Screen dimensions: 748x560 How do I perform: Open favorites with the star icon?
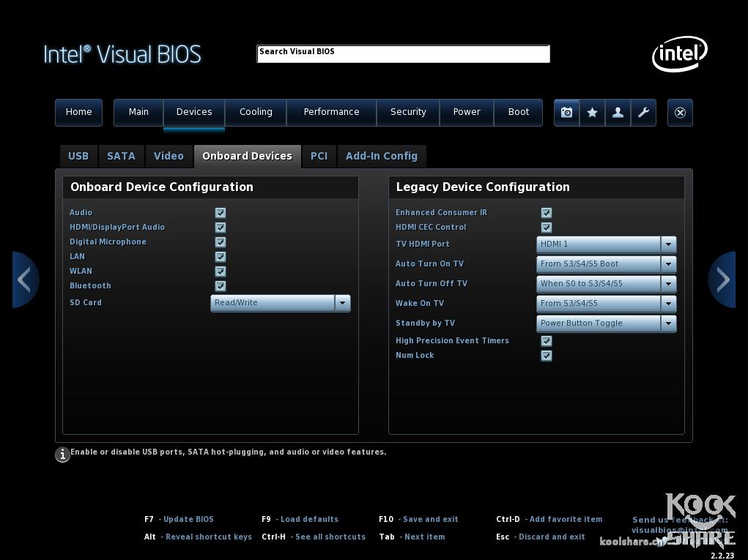point(592,113)
